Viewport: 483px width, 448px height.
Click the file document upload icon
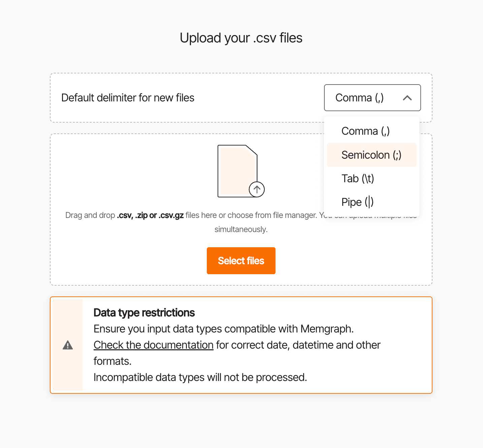(237, 171)
